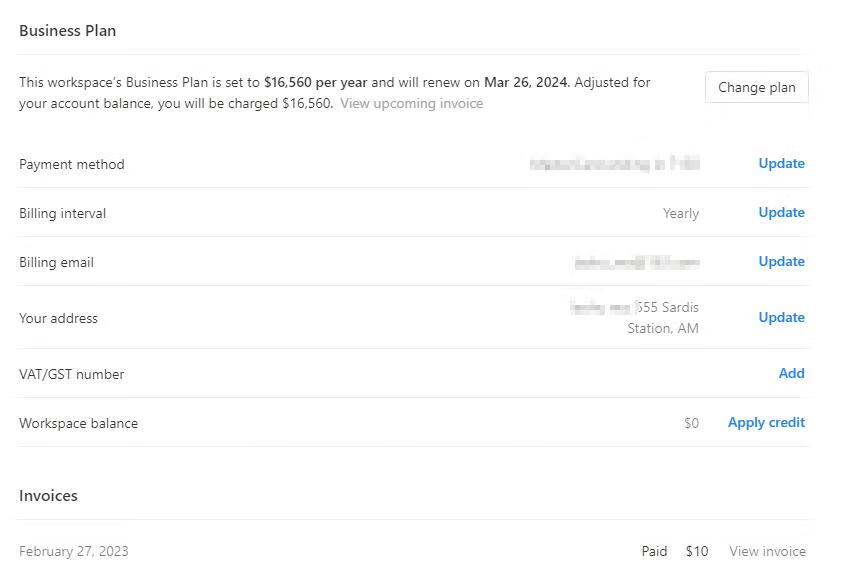Click the blurred payment method value

614,164
